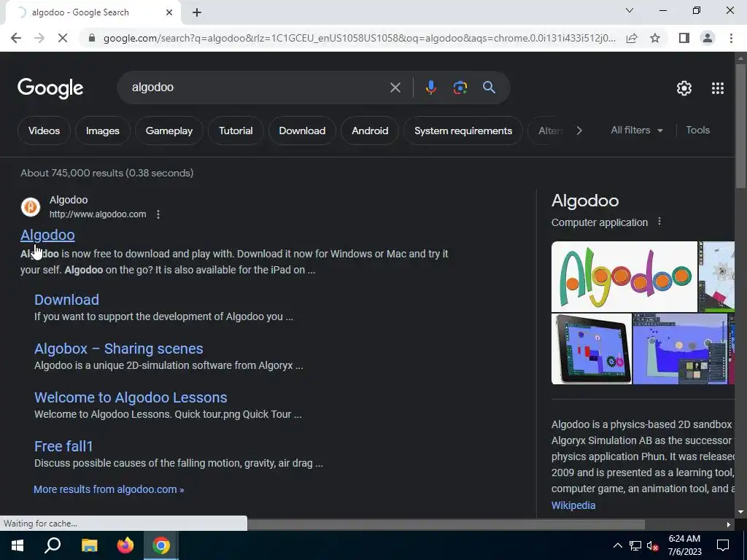Open Chrome three-dot menu
The width and height of the screenshot is (747, 560).
tap(731, 38)
